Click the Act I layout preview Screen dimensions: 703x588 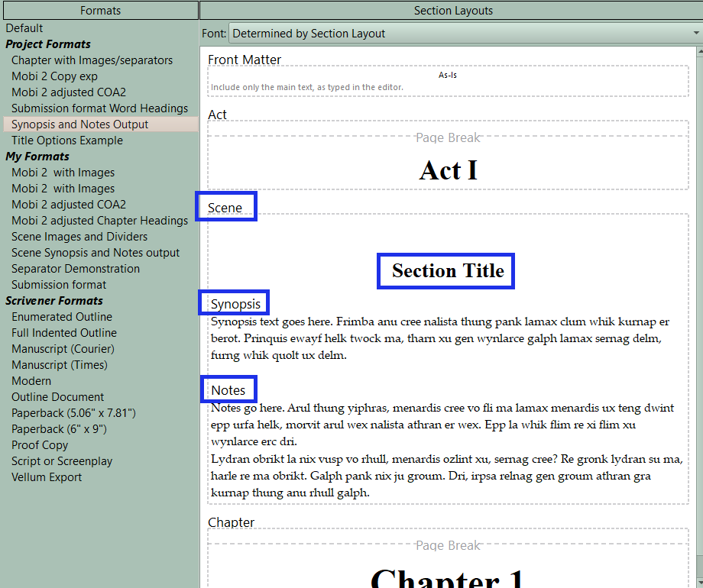click(x=448, y=170)
